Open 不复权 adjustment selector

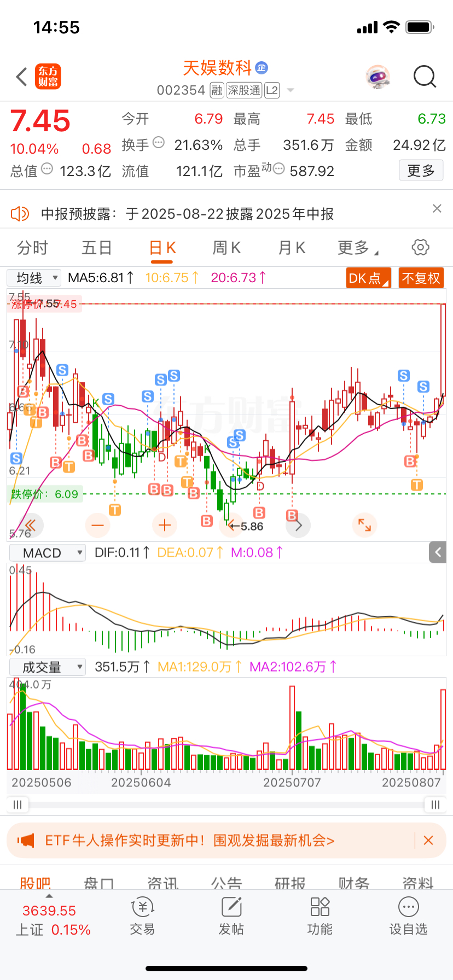[x=421, y=278]
